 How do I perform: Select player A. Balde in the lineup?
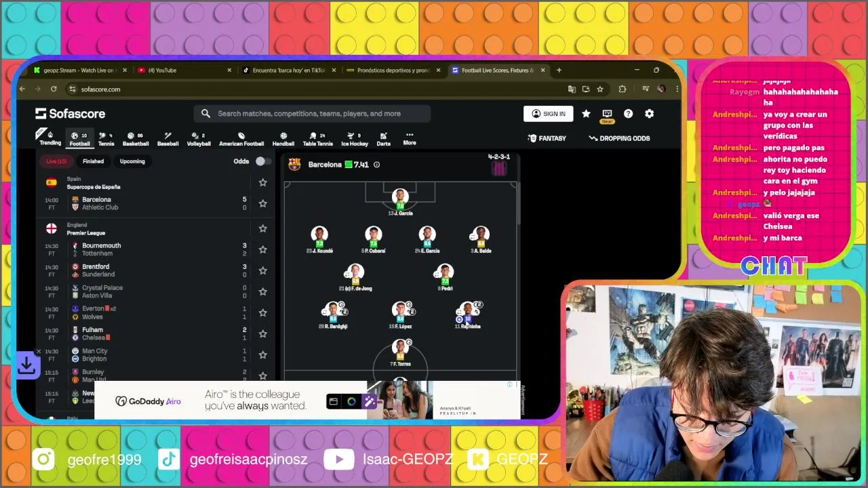(x=481, y=240)
